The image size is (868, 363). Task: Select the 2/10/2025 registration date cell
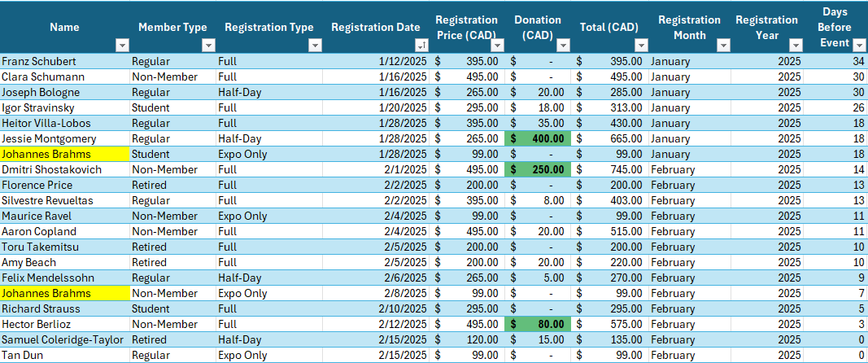(x=376, y=308)
